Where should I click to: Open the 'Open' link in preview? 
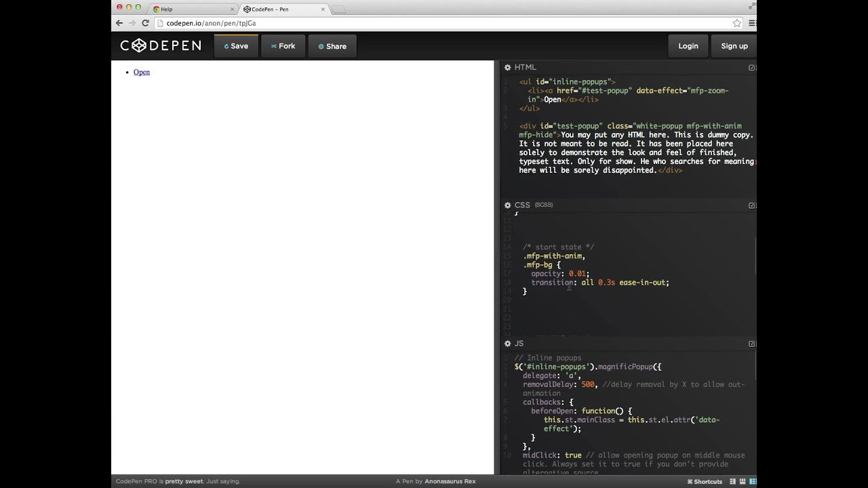tap(142, 72)
